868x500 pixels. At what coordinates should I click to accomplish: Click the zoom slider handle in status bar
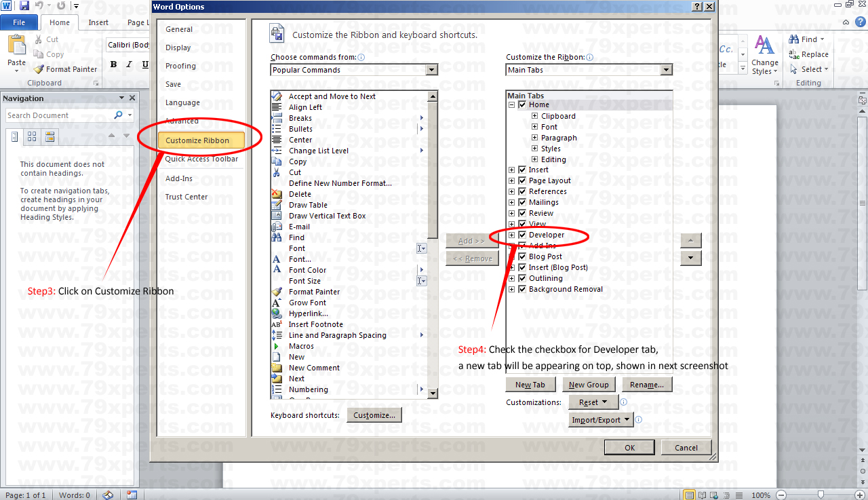click(821, 495)
